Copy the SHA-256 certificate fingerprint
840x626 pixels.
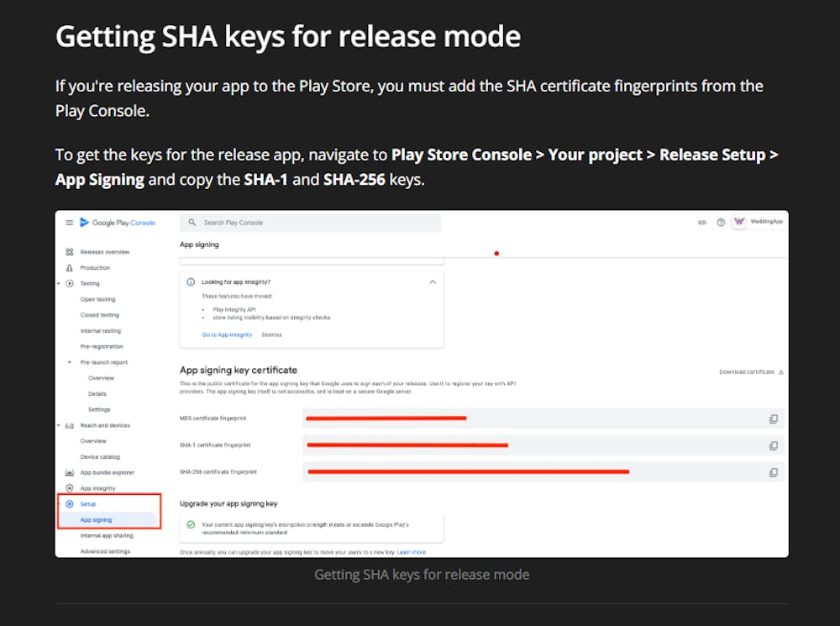click(774, 471)
